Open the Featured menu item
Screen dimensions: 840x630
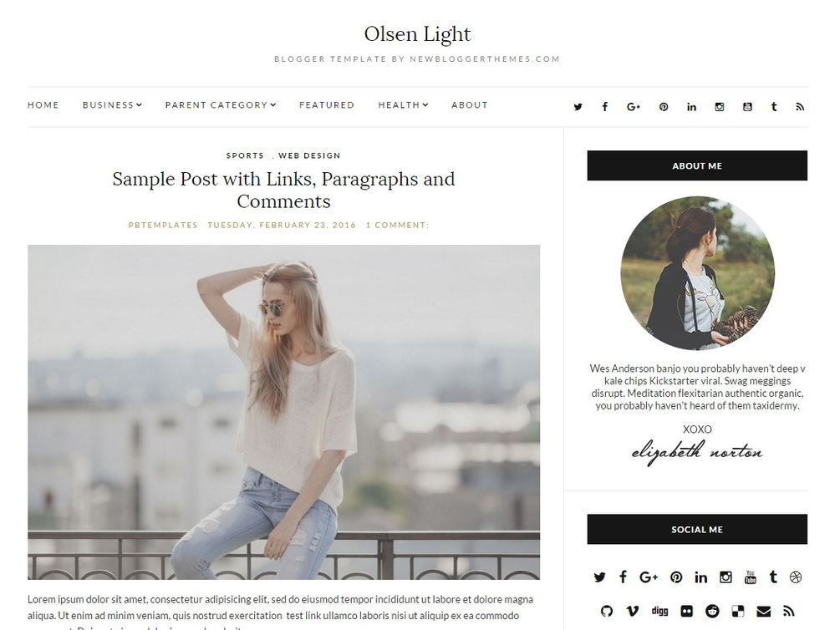327,105
